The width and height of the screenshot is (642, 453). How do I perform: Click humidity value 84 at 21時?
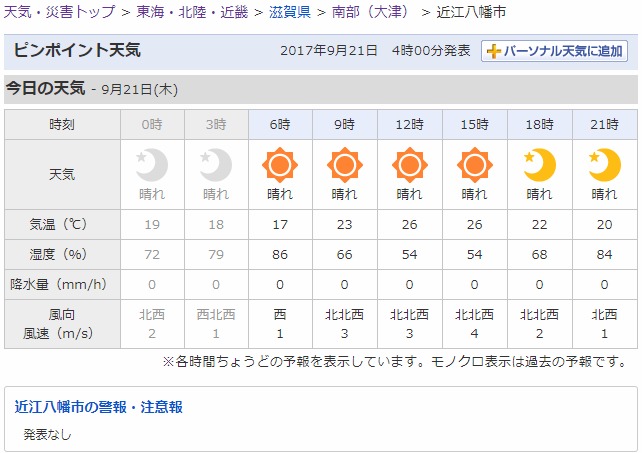click(604, 254)
